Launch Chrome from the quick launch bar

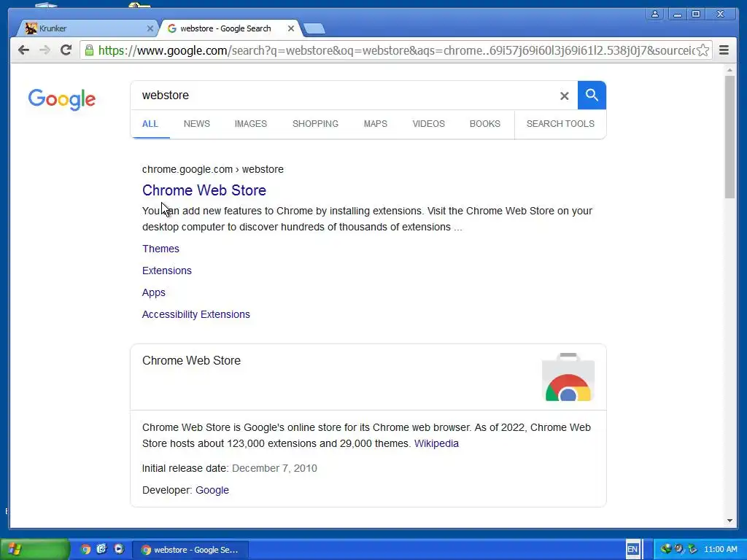[x=86, y=550]
